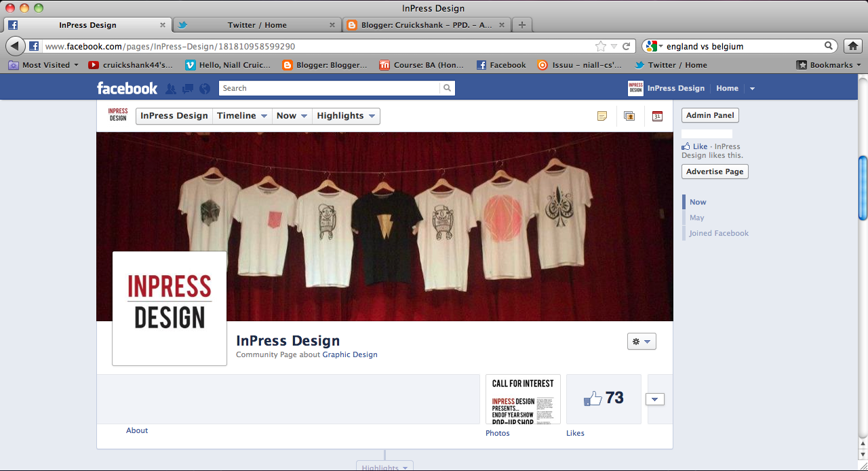
Task: Open notifications globe icon
Action: [x=205, y=89]
